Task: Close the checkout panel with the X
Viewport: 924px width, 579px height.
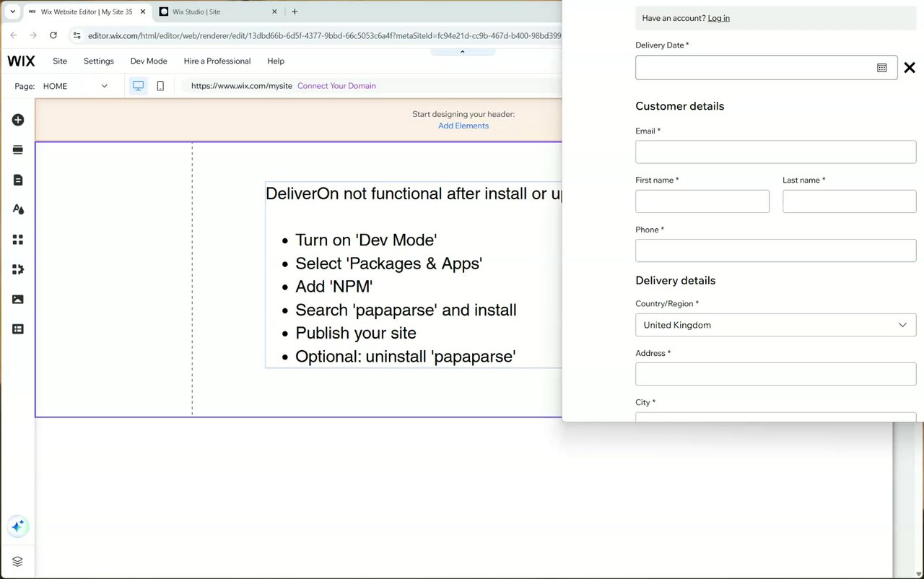Action: [910, 68]
